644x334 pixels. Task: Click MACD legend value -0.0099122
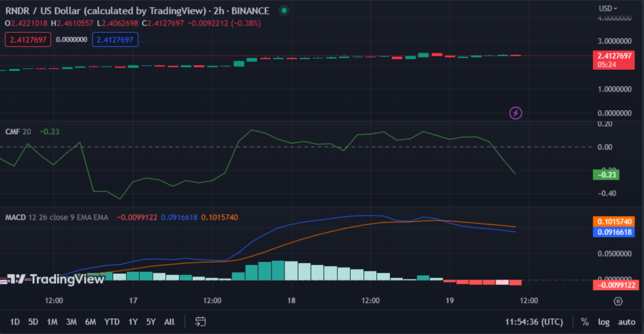(137, 218)
